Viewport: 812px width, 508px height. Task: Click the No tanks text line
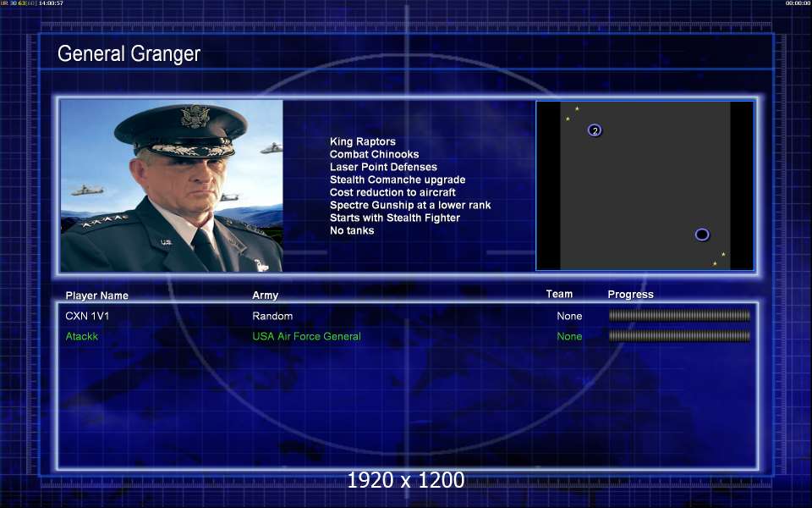(x=352, y=230)
